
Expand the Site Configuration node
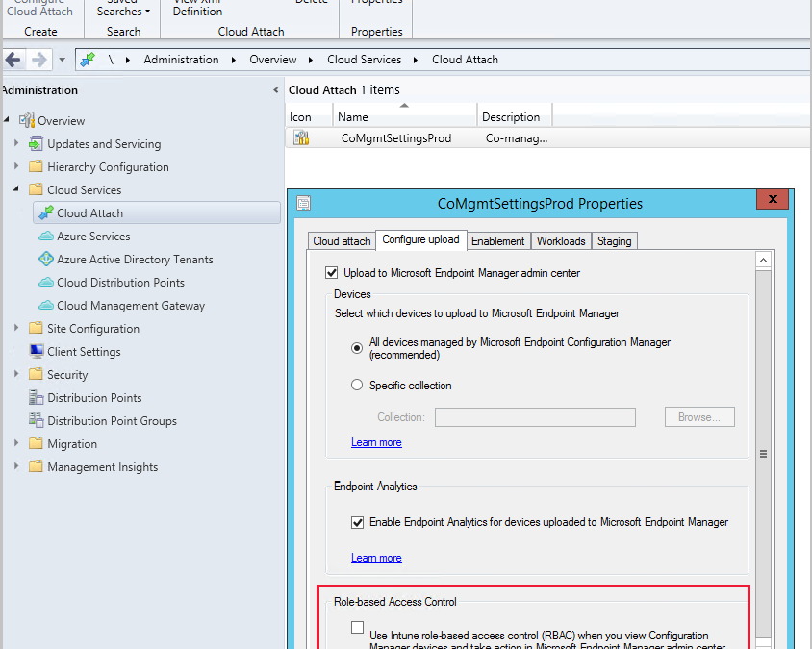(16, 327)
